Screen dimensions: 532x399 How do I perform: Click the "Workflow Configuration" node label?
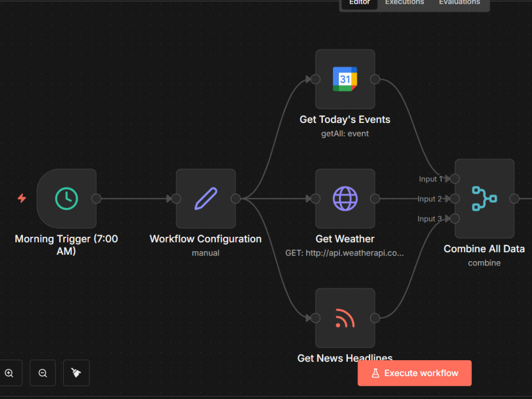pos(205,239)
